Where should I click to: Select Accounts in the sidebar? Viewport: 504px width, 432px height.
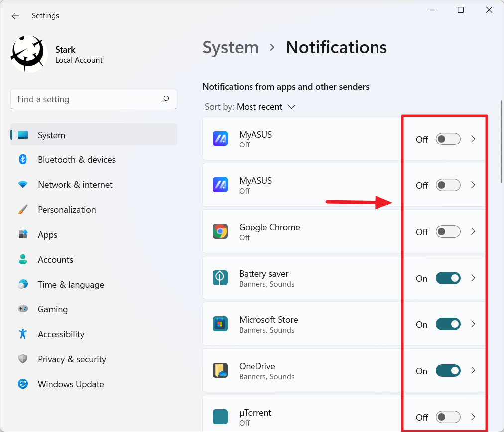[x=55, y=259]
